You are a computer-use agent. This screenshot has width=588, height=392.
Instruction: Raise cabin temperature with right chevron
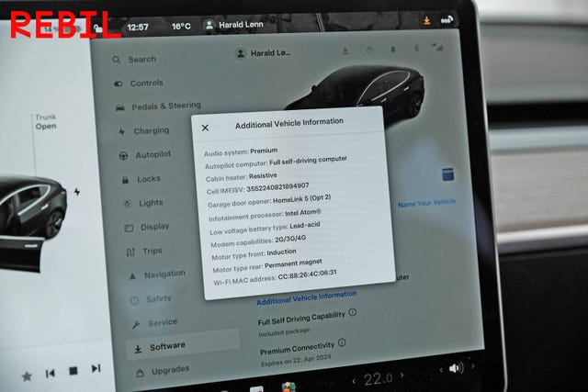[402, 375]
